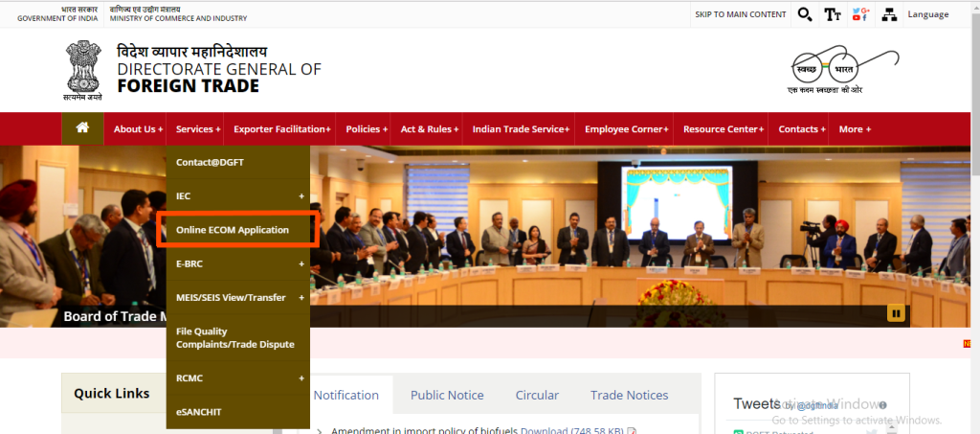The width and height of the screenshot is (980, 434).
Task: Open the social media icons cluster
Action: click(860, 14)
